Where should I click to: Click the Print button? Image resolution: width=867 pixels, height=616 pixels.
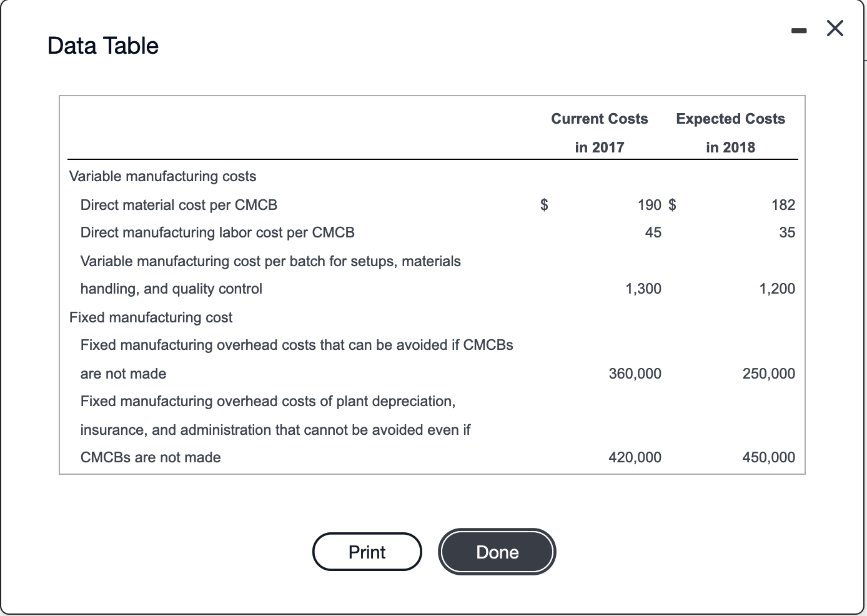click(367, 552)
